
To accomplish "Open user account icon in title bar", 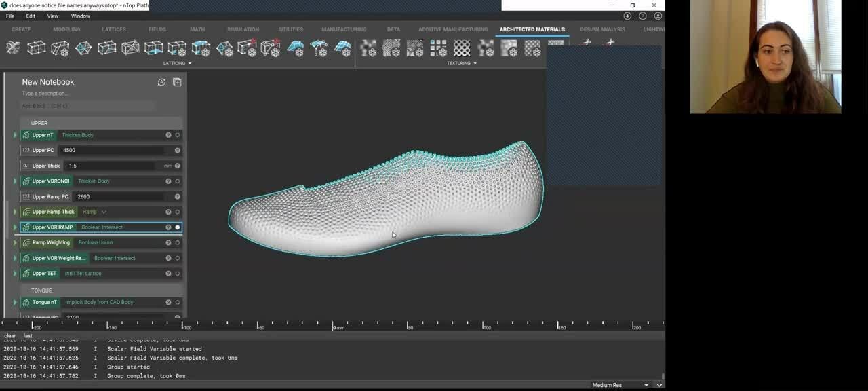I will 658,16.
